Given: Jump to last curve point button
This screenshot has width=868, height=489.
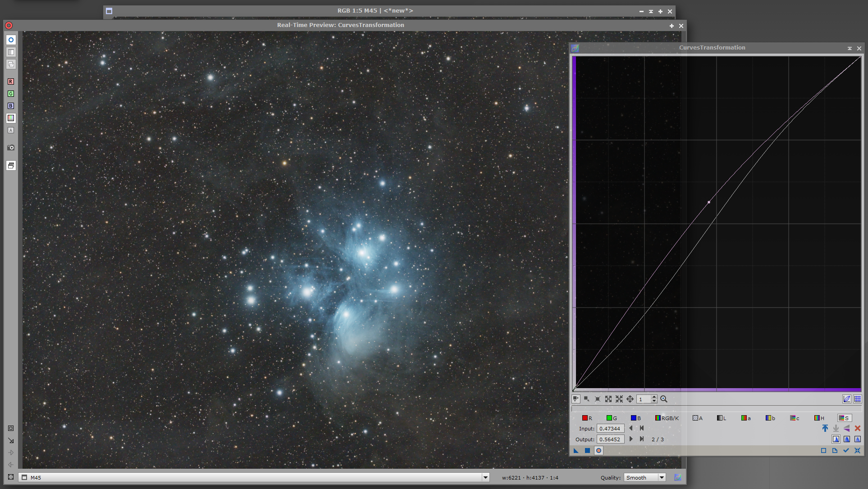Looking at the screenshot, I should click(x=642, y=439).
